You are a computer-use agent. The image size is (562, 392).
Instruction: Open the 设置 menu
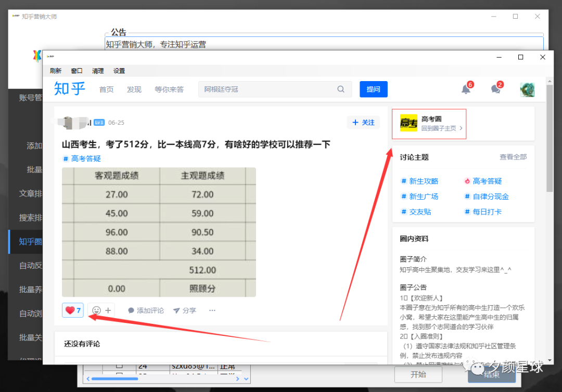coord(119,71)
